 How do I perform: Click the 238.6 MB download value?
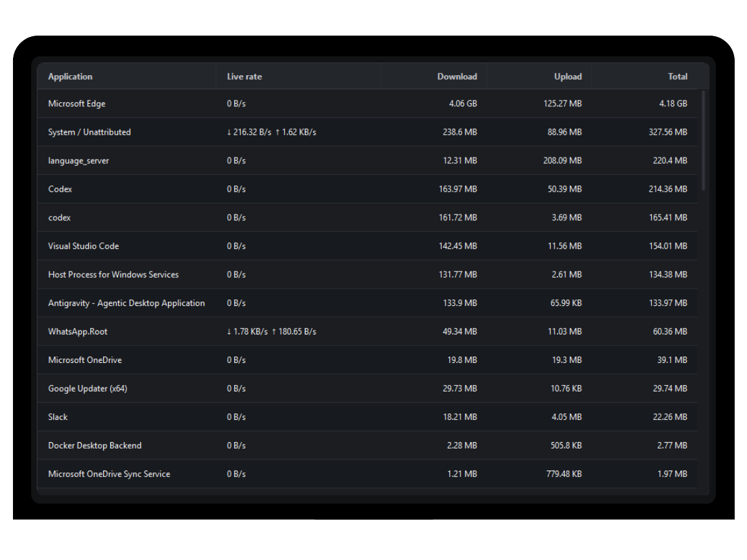click(x=460, y=132)
